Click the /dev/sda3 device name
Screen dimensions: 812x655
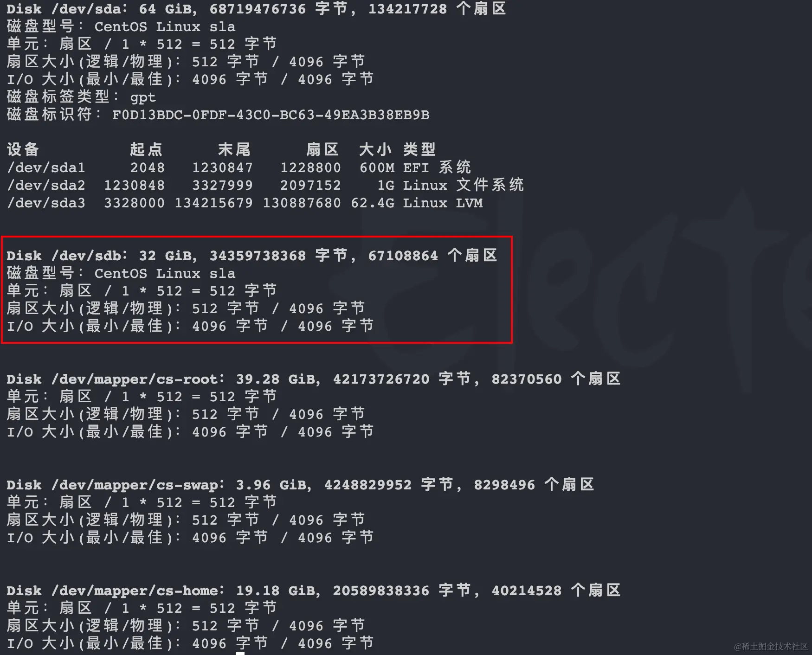tap(46, 203)
